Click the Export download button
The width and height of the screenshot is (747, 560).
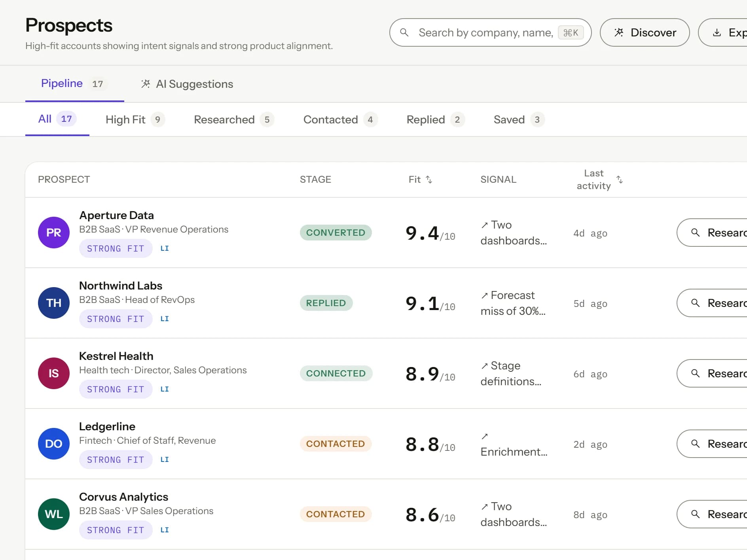(723, 32)
